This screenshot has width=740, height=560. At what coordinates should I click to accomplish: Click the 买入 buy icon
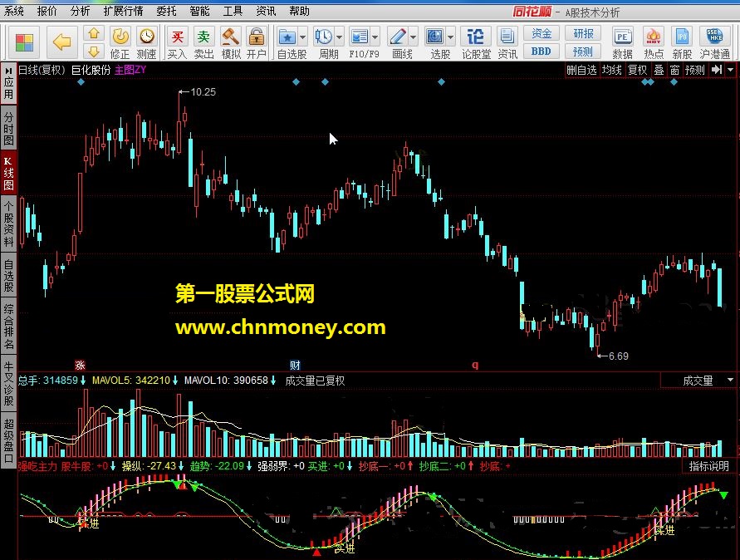click(178, 43)
